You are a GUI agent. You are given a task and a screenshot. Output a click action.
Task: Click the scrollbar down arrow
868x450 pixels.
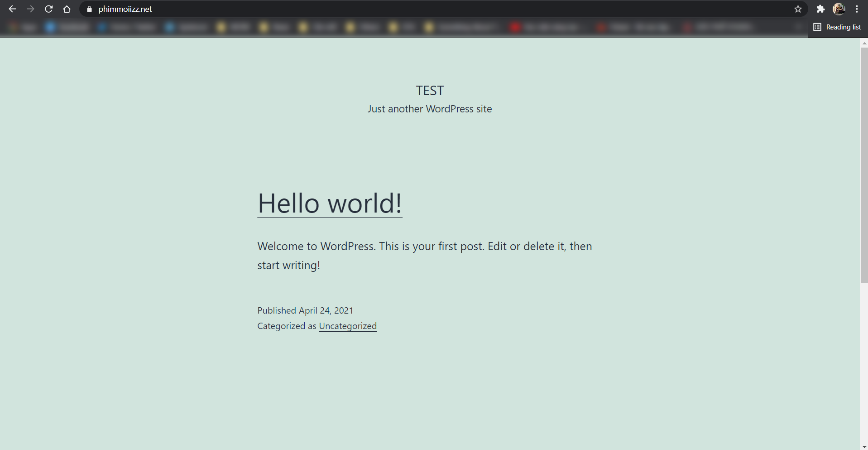[x=864, y=446]
